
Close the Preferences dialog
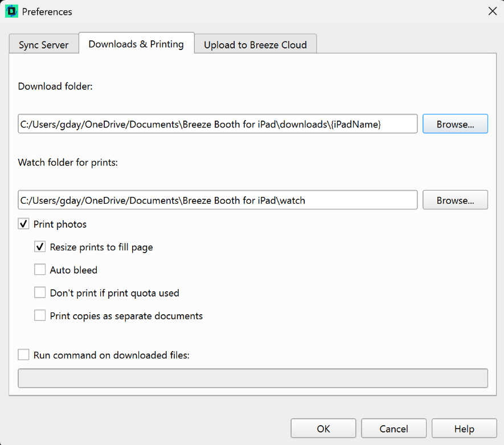[492, 11]
